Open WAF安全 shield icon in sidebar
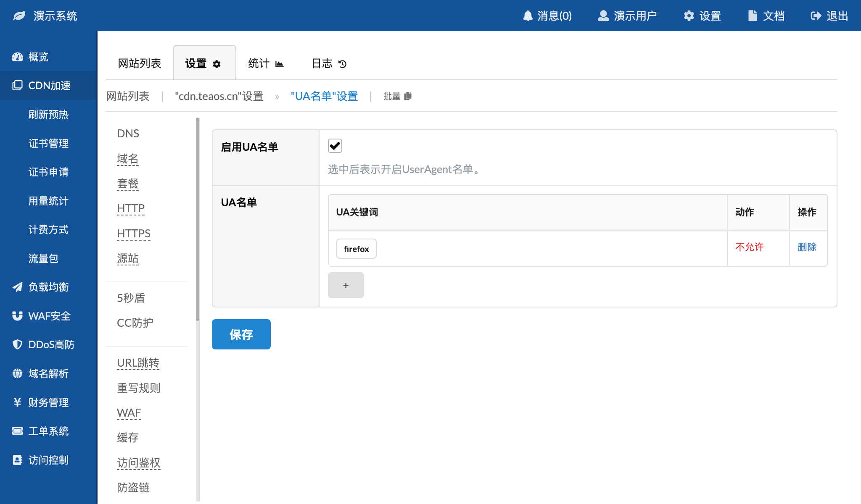 pos(17,316)
